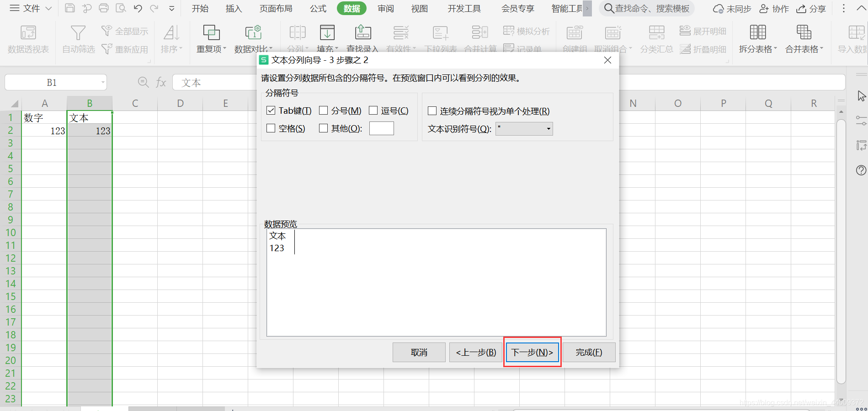Collapse the ribbon with the chevron
This screenshot has width=868, height=411.
pyautogui.click(x=862, y=8)
